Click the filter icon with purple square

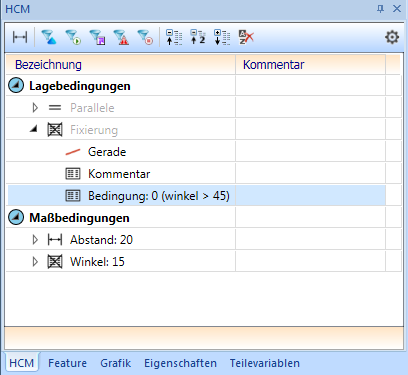coord(97,37)
